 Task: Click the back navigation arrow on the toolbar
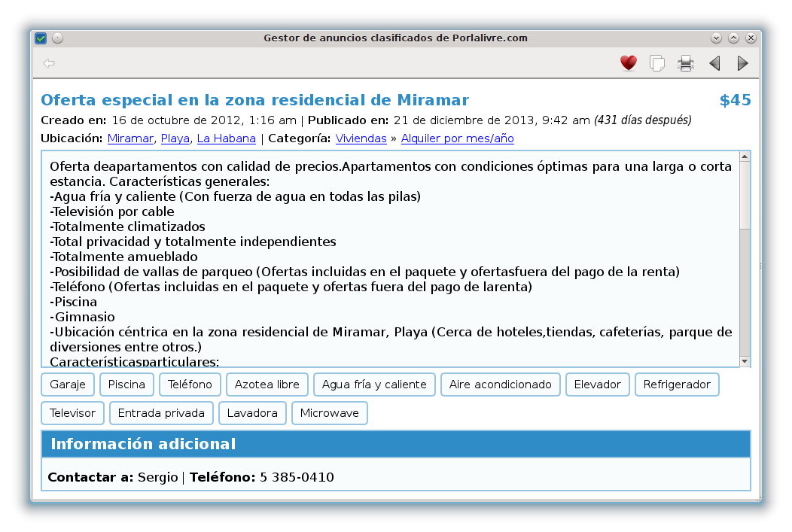[48, 63]
